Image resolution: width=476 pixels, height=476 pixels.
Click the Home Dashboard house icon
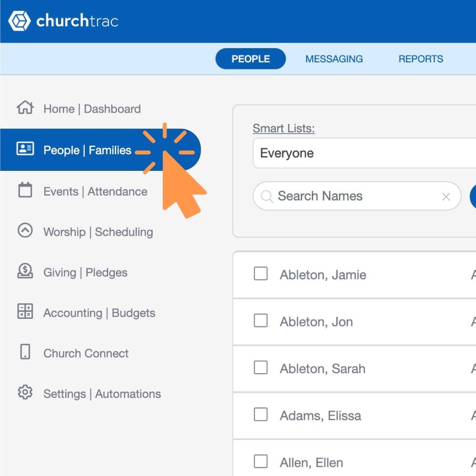coord(25,108)
